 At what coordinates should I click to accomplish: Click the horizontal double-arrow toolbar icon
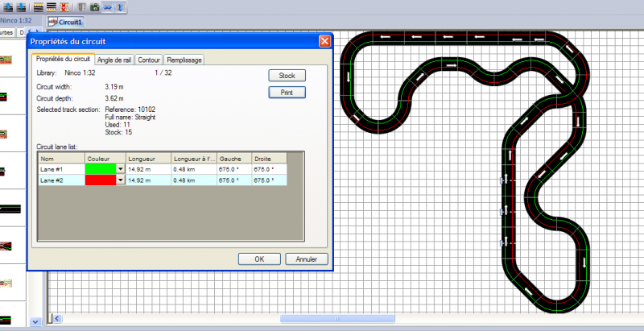click(107, 6)
